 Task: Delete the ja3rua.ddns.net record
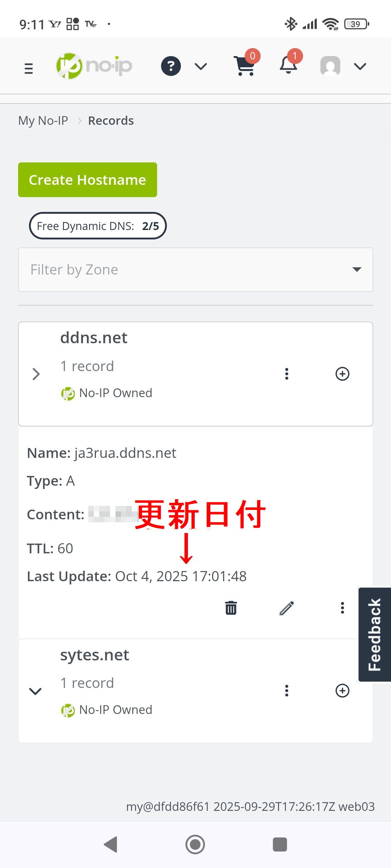[231, 608]
